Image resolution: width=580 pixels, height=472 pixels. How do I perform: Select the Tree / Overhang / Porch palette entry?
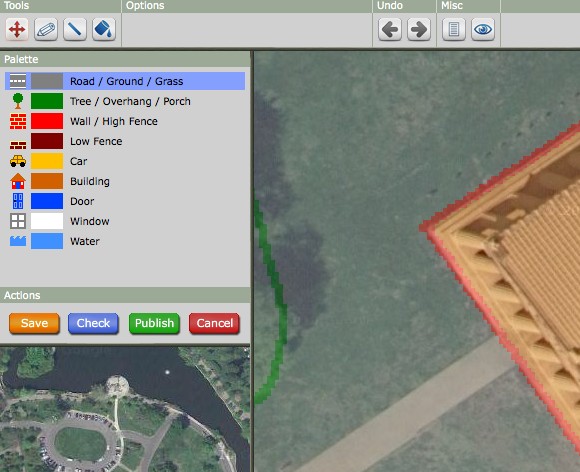[x=125, y=101]
